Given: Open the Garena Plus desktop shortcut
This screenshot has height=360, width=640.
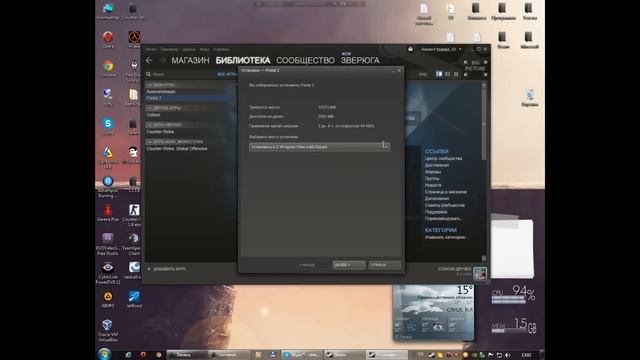Looking at the screenshot, I should tap(108, 213).
